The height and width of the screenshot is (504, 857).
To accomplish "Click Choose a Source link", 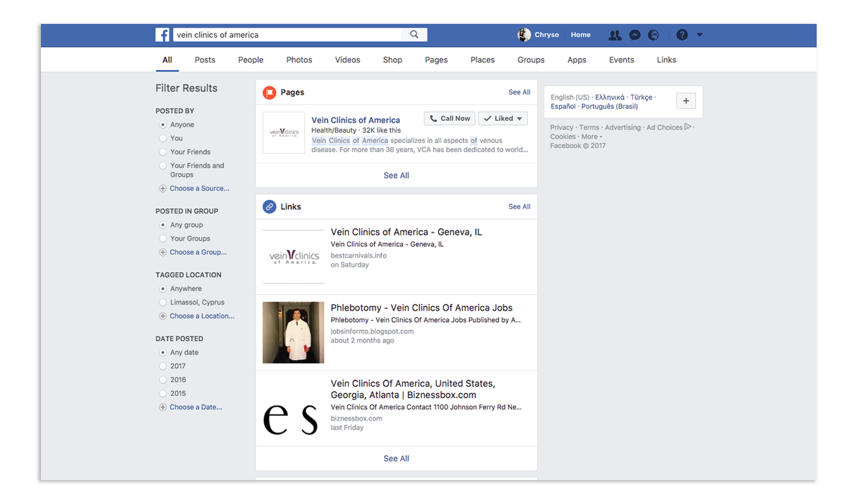I will coord(200,189).
